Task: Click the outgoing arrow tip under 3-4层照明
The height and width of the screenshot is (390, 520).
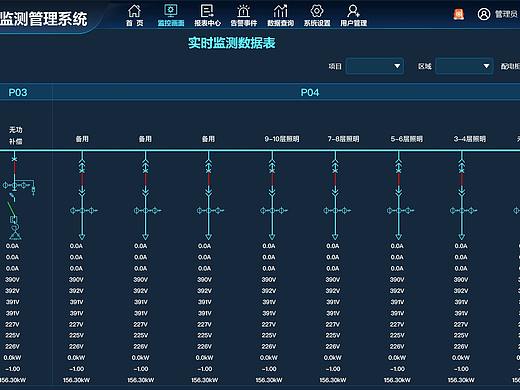Action: pyautogui.click(x=462, y=237)
